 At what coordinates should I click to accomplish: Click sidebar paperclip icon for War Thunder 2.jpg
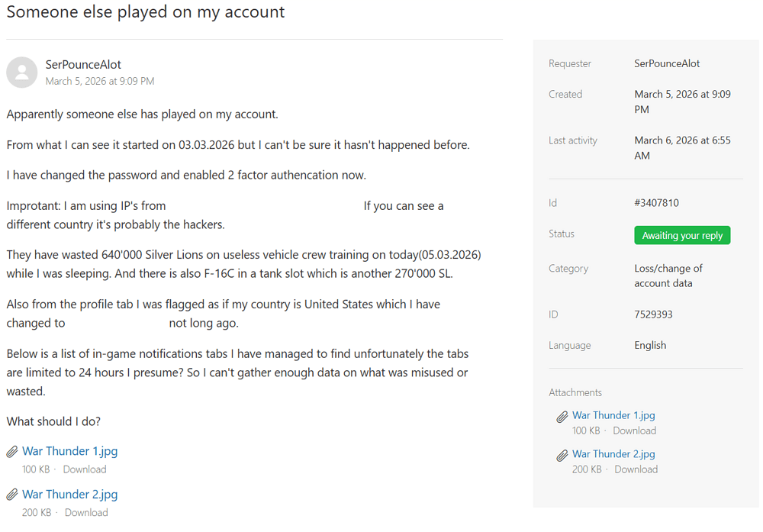(x=562, y=455)
